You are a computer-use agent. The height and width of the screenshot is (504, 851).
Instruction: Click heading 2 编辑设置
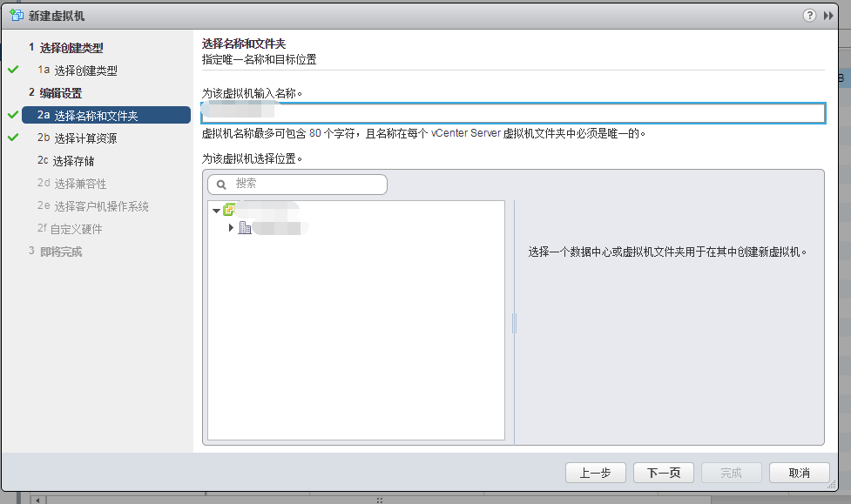pyautogui.click(x=56, y=93)
